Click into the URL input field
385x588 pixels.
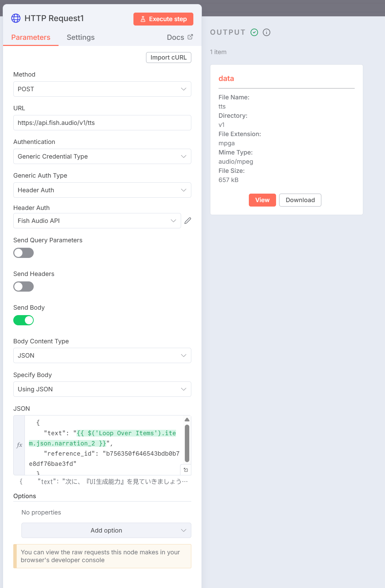tap(102, 123)
